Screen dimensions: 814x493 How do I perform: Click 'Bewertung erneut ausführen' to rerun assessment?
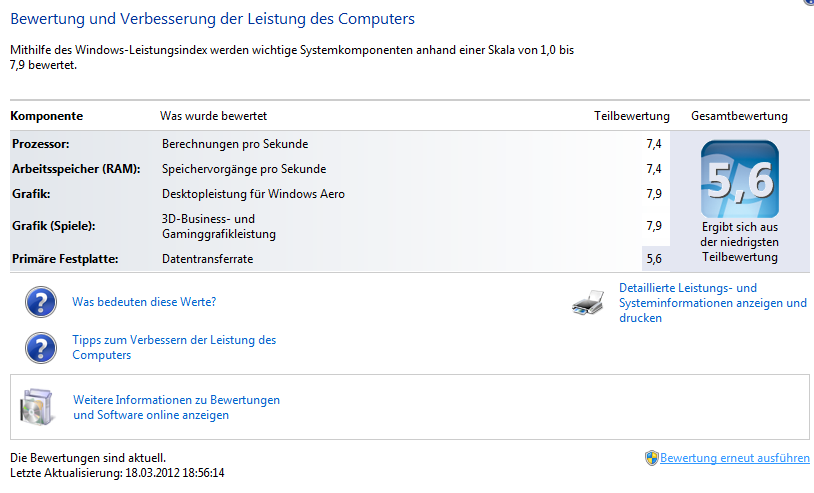coord(735,458)
